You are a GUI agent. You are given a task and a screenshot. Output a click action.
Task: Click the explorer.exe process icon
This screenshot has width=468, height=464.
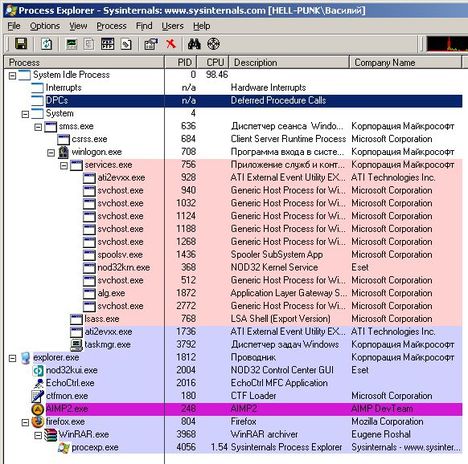click(25, 358)
